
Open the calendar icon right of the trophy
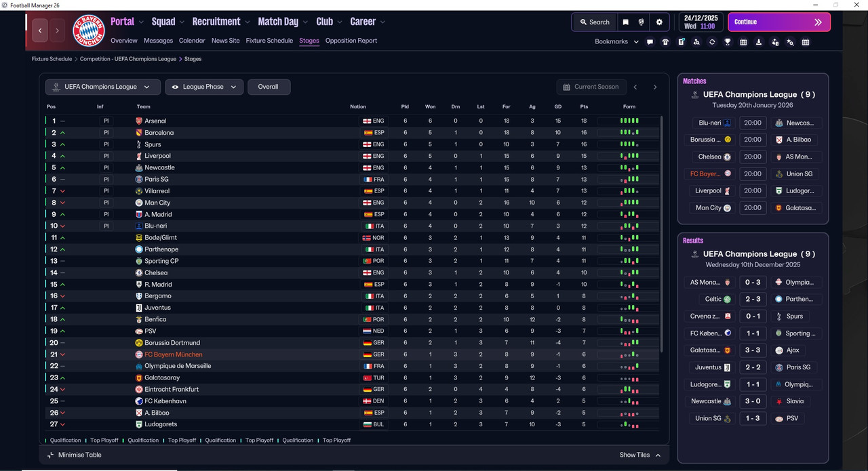pos(743,42)
